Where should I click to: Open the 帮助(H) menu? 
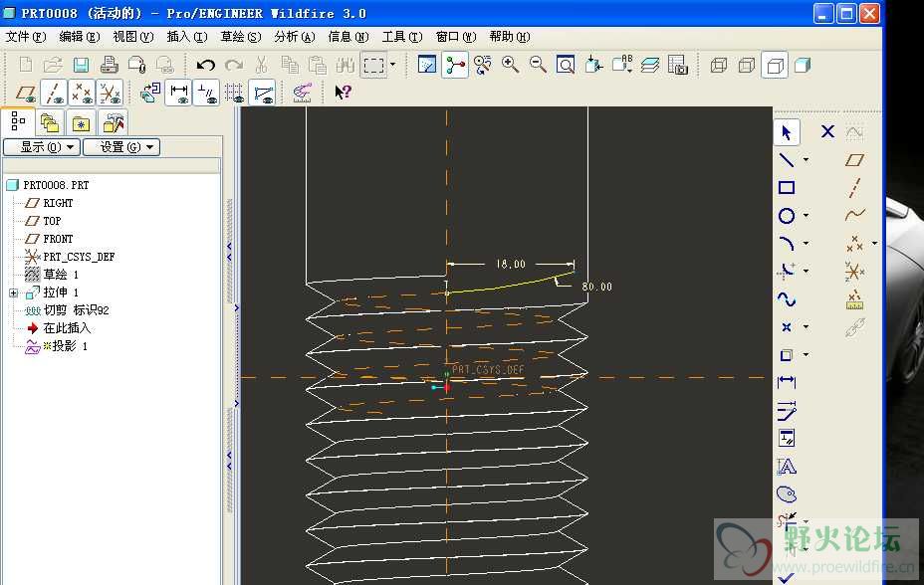pyautogui.click(x=510, y=37)
